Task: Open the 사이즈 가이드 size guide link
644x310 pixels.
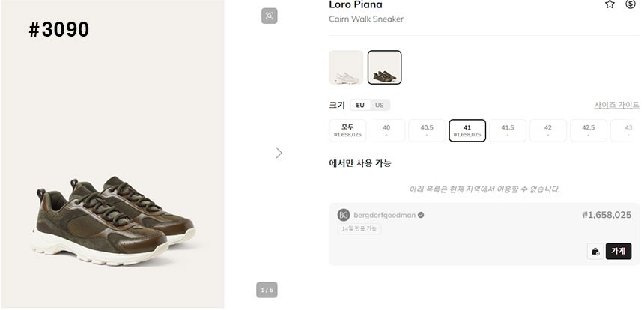Action: pyautogui.click(x=616, y=106)
